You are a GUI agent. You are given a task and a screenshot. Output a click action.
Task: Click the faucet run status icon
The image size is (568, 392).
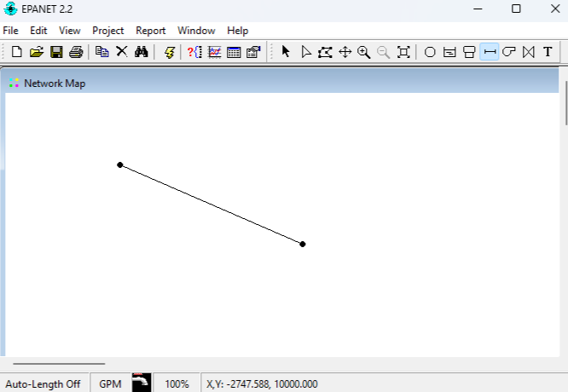coord(142,383)
